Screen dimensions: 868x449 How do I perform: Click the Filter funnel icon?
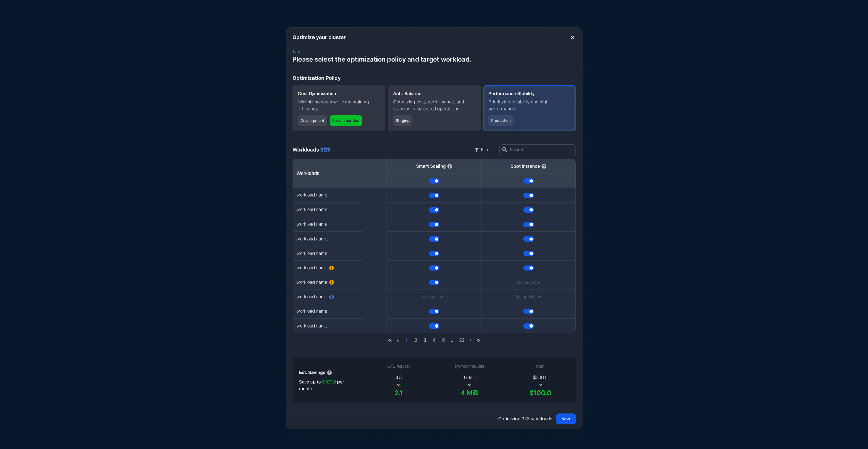[x=477, y=150]
